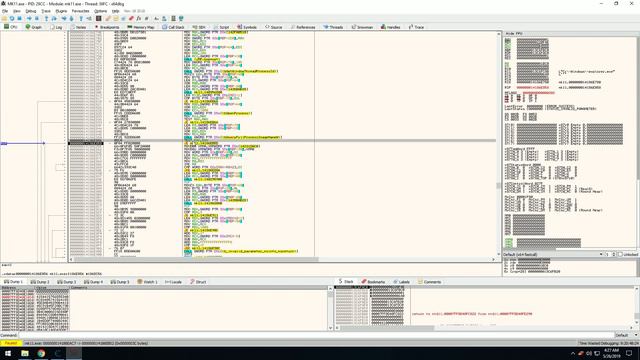Open the Plugins menu
Image resolution: width=640 pixels, height=360 pixels.
(x=61, y=11)
